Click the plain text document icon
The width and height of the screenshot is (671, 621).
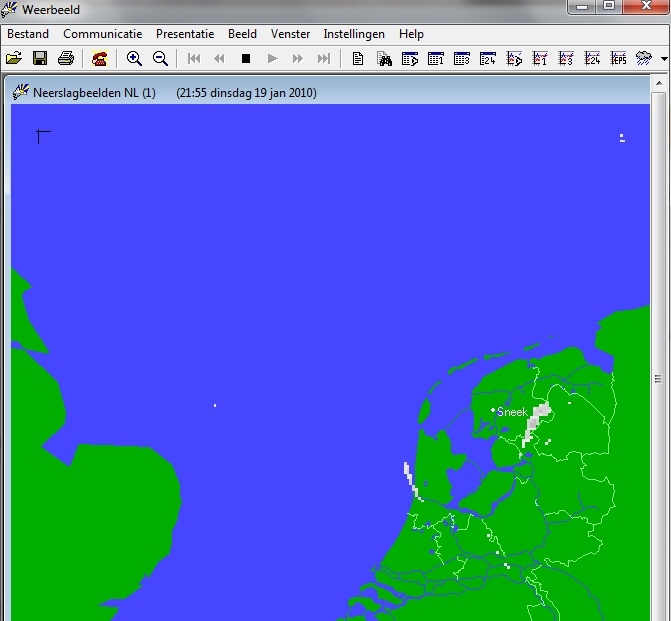(x=358, y=59)
